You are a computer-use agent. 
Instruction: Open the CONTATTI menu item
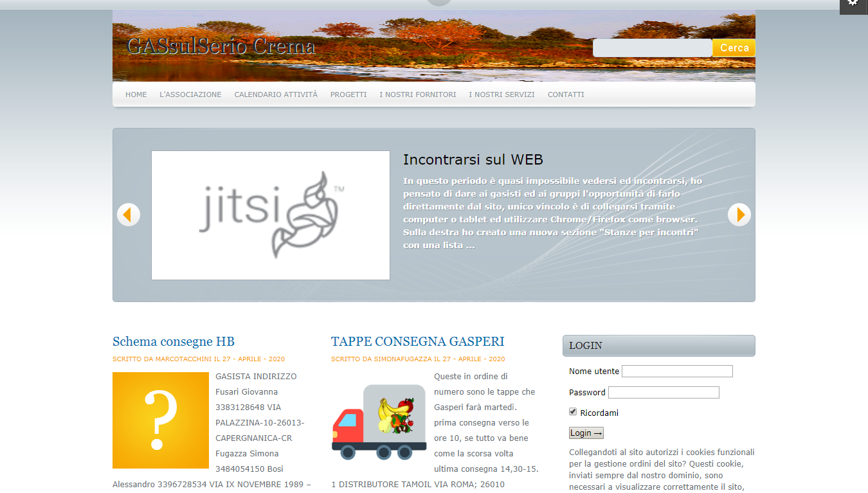click(566, 94)
